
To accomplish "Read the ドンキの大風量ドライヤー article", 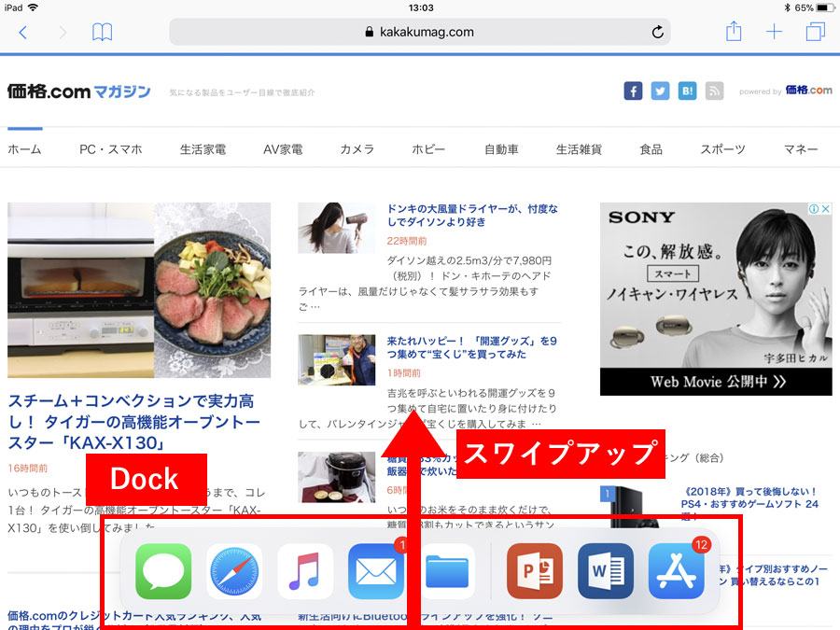I will [x=472, y=216].
